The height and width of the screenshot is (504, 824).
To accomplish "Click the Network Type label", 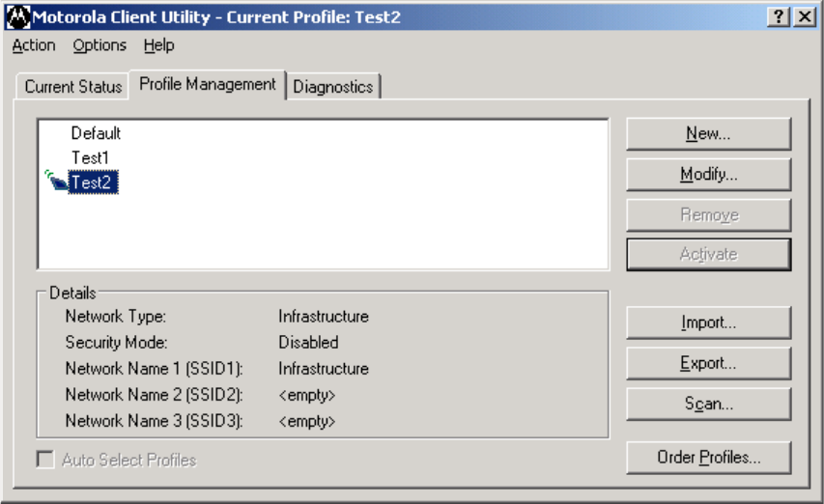I will click(116, 317).
